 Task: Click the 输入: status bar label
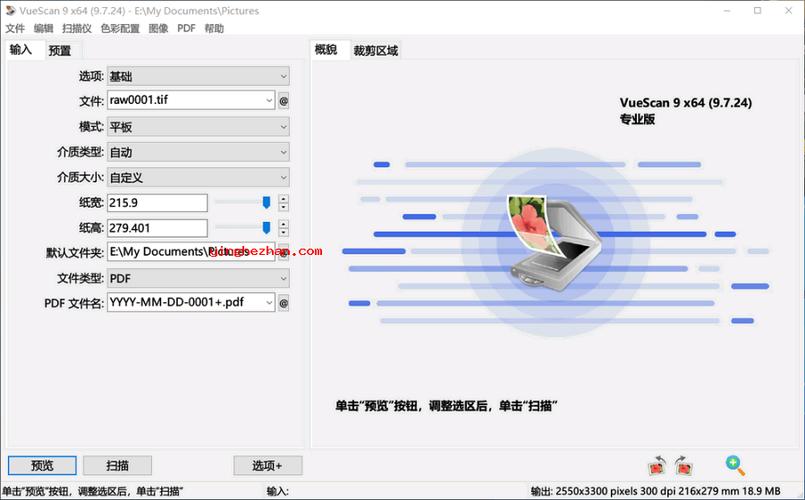pyautogui.click(x=278, y=491)
